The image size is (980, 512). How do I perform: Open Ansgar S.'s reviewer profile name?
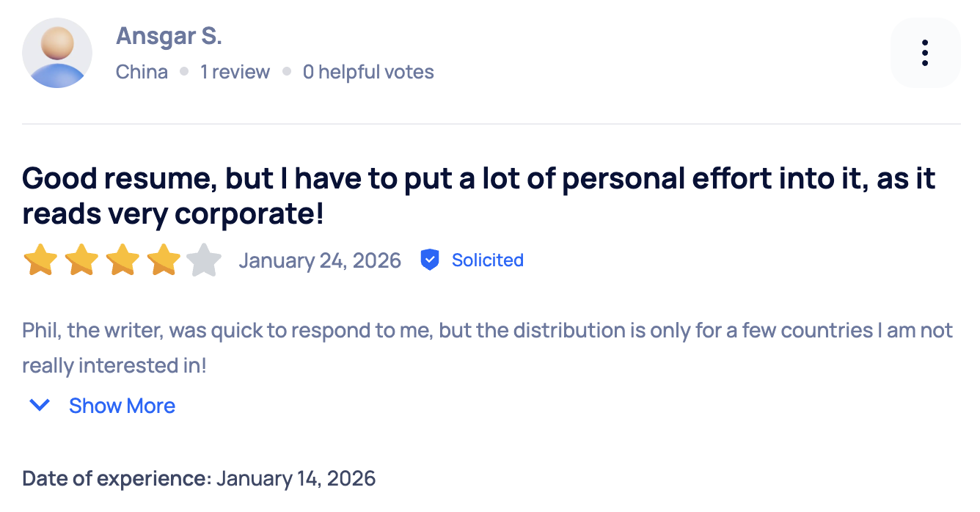click(x=169, y=35)
